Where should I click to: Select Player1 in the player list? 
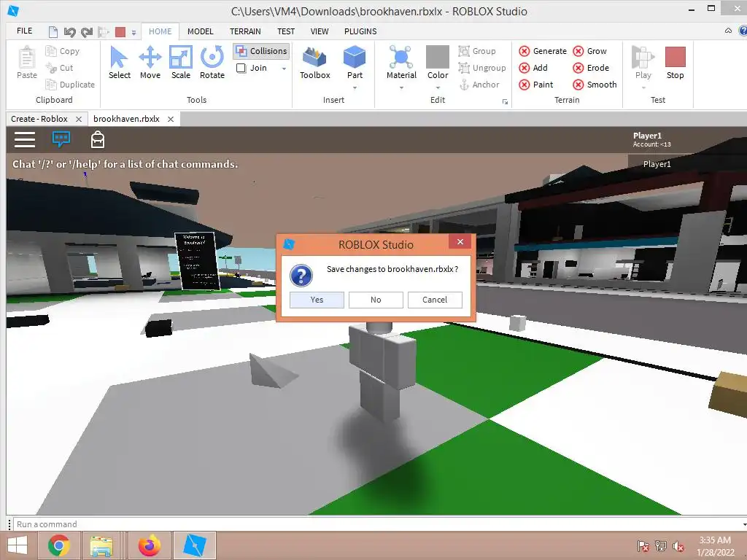657,164
